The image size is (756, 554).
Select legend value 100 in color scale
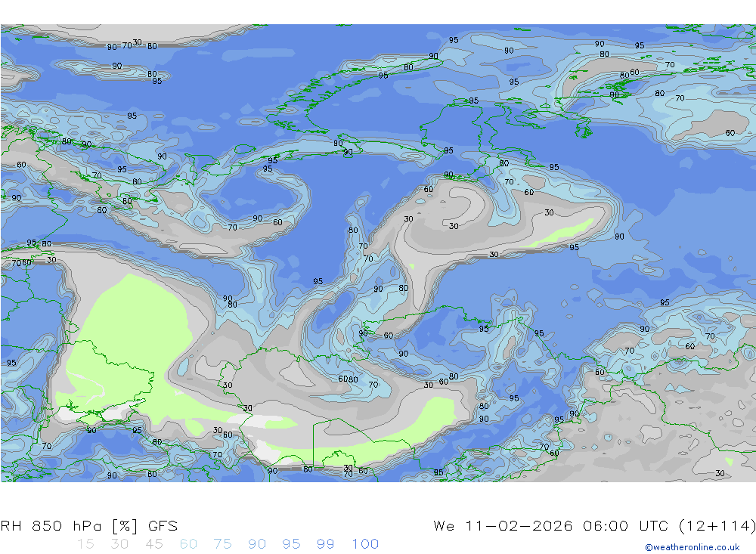[365, 544]
